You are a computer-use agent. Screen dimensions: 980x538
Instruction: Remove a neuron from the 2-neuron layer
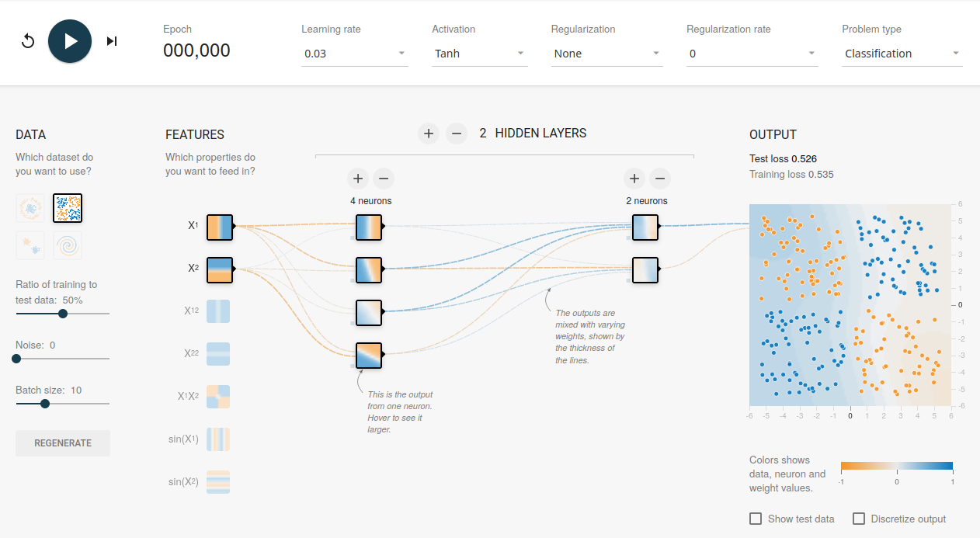click(659, 179)
